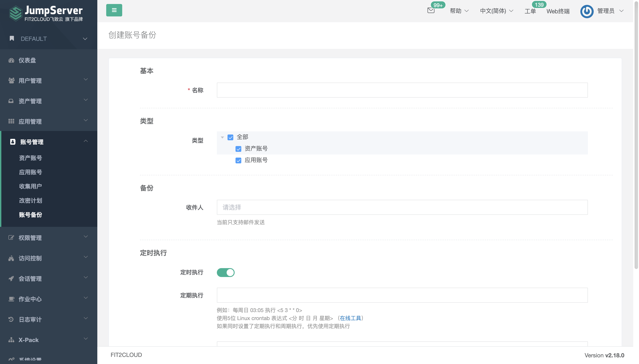Click the dashboard gauge icon (仪表盘)
This screenshot has height=364, width=639.
click(11, 60)
